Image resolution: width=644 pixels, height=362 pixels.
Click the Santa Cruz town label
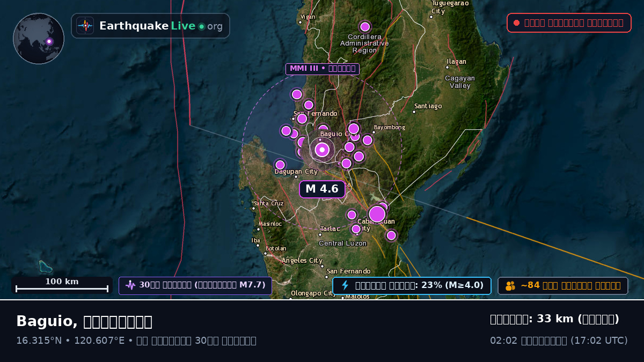[269, 204]
